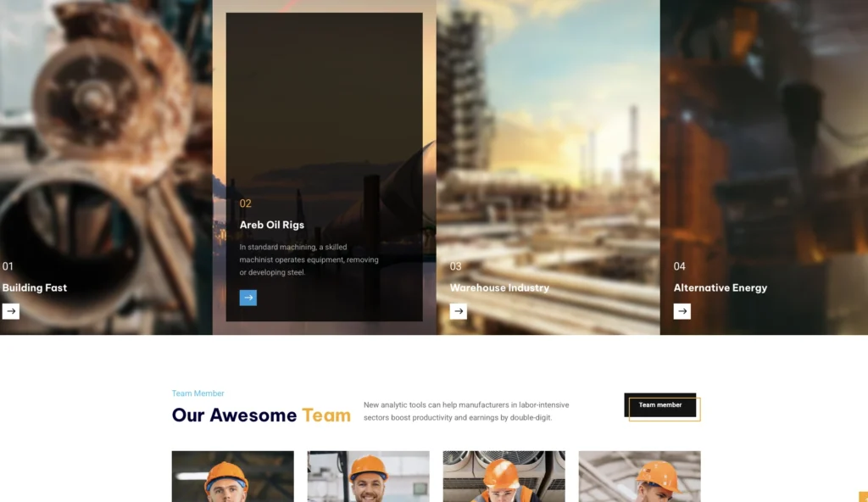Click the orange 02 number label
Screen dimensions: 868x502
click(245, 204)
